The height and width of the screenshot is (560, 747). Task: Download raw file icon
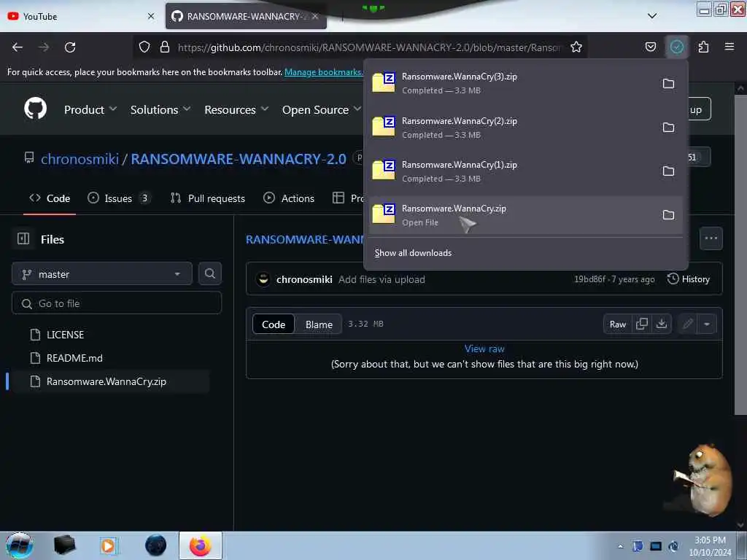coord(661,324)
